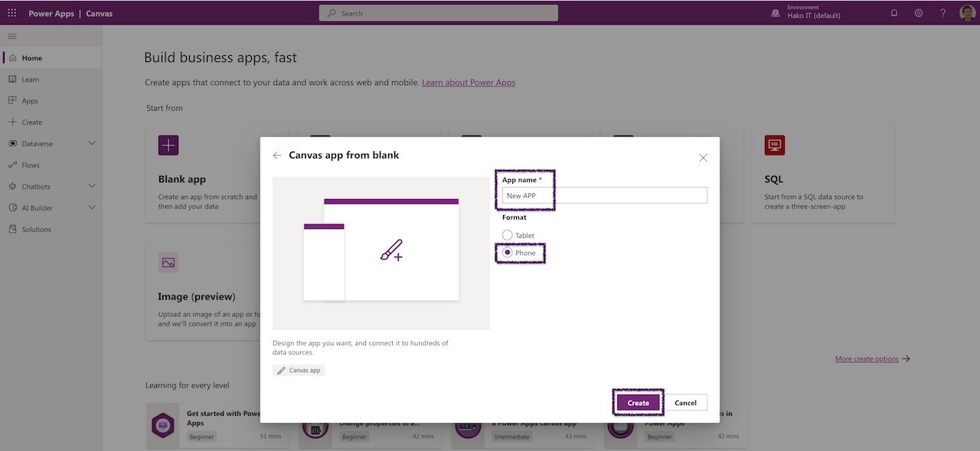Click the Cancel button

pos(685,403)
